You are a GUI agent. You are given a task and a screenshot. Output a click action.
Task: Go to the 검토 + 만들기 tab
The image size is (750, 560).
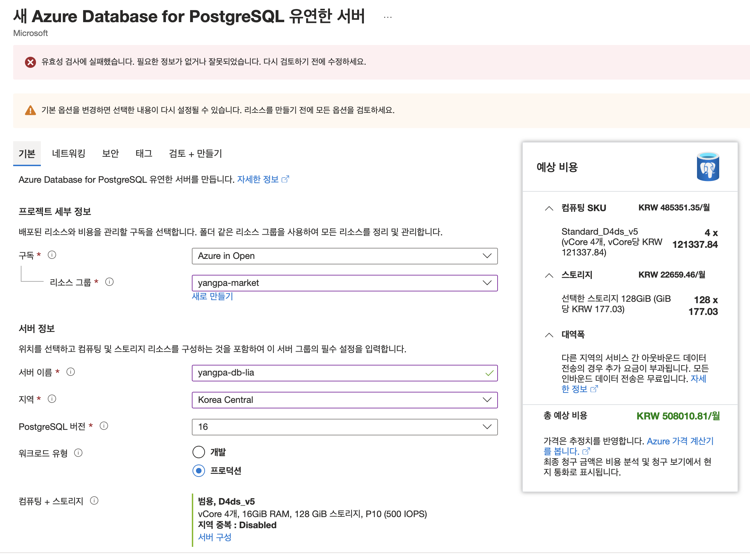coord(195,153)
